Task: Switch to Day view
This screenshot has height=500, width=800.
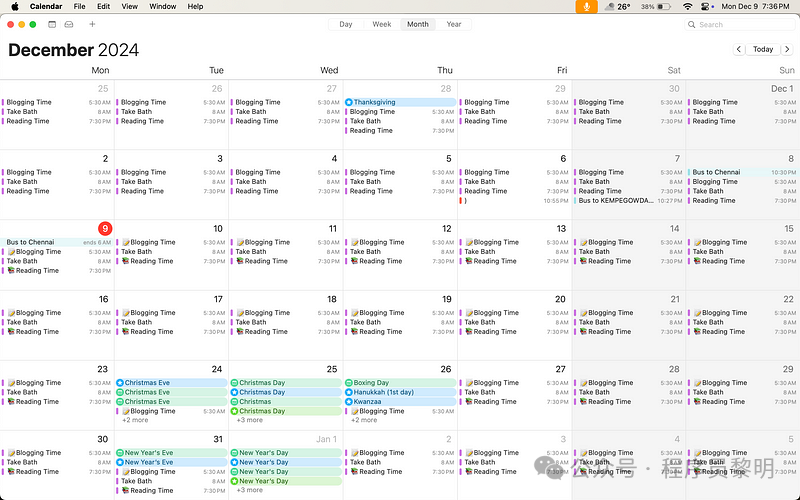Action: tap(346, 24)
